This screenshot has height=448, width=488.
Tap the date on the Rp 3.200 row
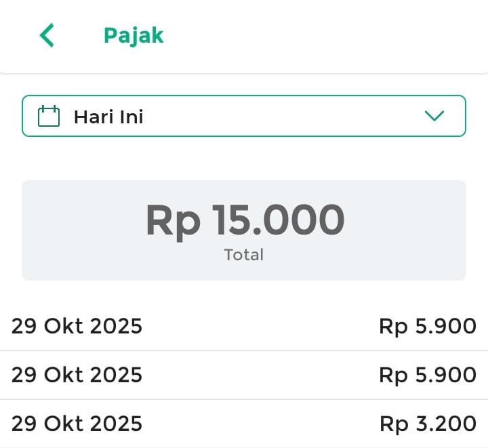(x=77, y=424)
